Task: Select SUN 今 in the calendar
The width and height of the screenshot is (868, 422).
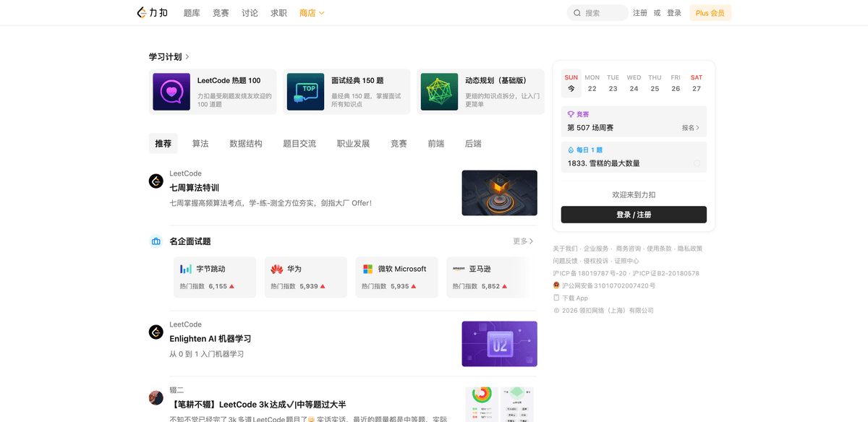Action: [x=571, y=83]
